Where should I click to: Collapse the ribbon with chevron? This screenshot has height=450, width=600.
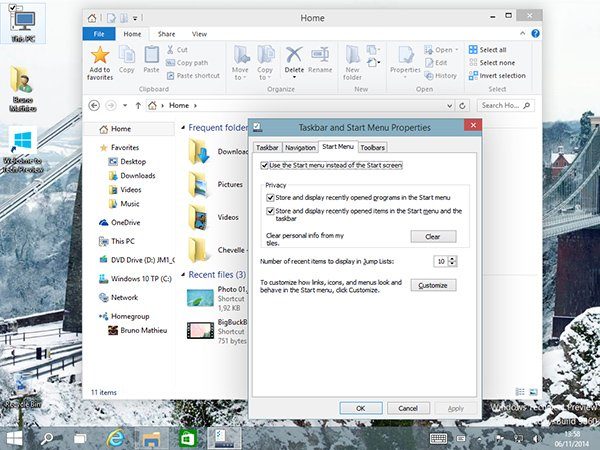pyautogui.click(x=522, y=34)
